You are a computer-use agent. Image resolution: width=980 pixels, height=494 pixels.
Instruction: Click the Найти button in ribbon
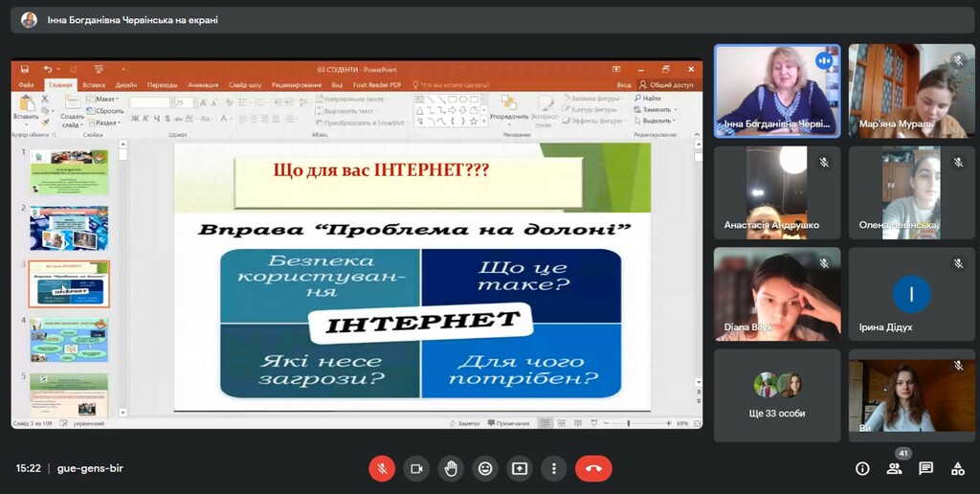pyautogui.click(x=651, y=98)
